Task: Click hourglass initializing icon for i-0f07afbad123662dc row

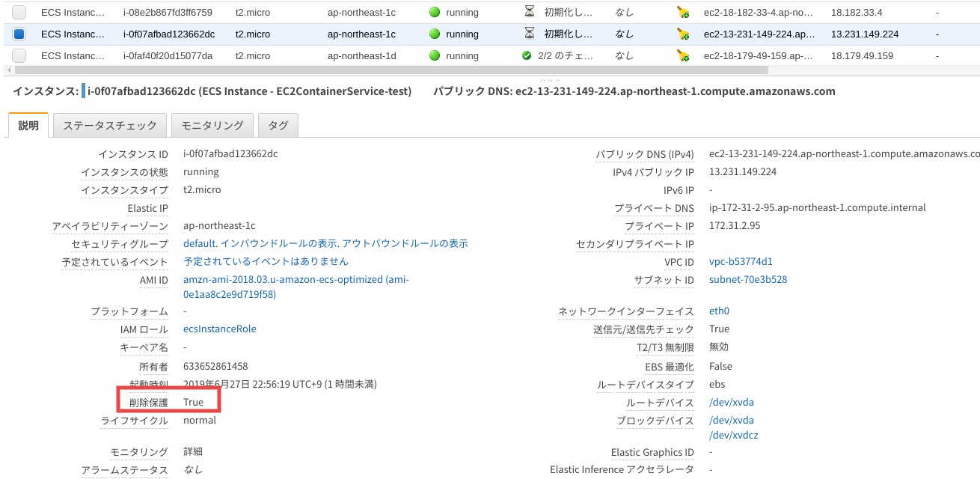Action: coord(530,34)
